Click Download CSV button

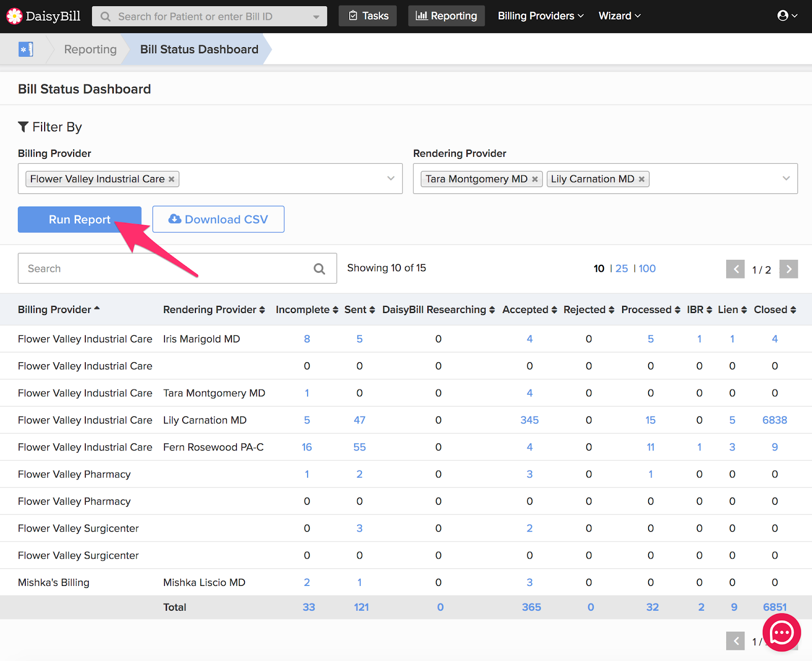click(218, 219)
